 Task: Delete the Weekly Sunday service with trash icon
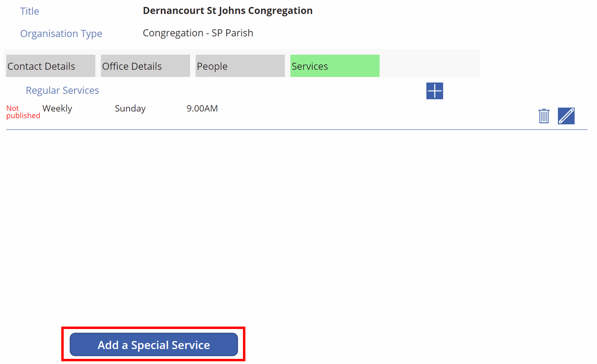click(544, 116)
